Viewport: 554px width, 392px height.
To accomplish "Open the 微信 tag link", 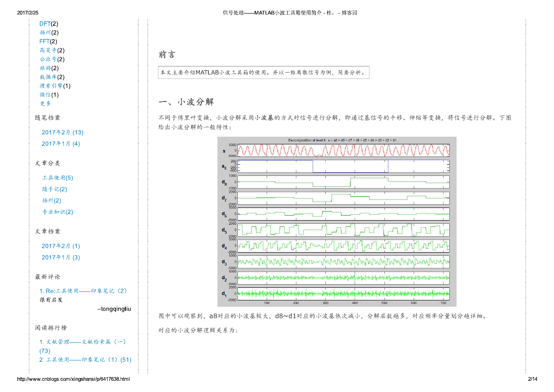I will pyautogui.click(x=45, y=95).
